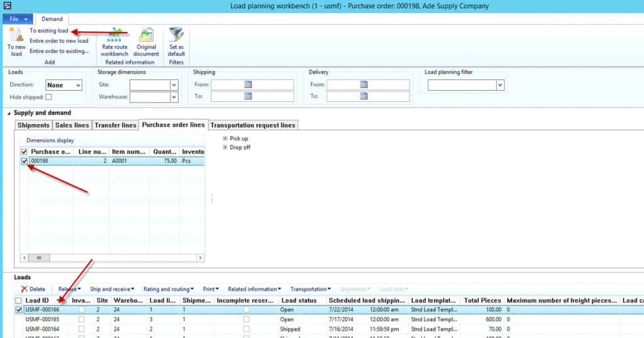
Task: Open Delivery From calendar picker
Action: click(364, 84)
